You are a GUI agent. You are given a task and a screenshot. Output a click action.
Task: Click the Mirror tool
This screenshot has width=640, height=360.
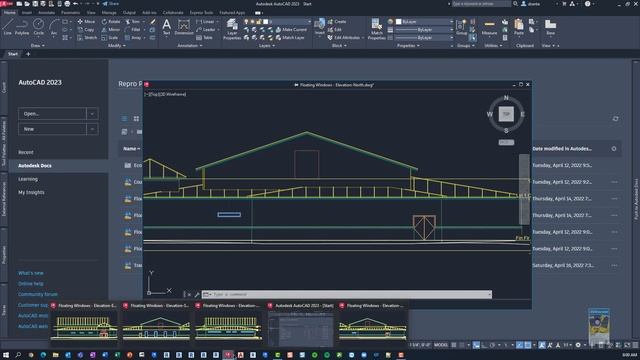tap(111, 30)
